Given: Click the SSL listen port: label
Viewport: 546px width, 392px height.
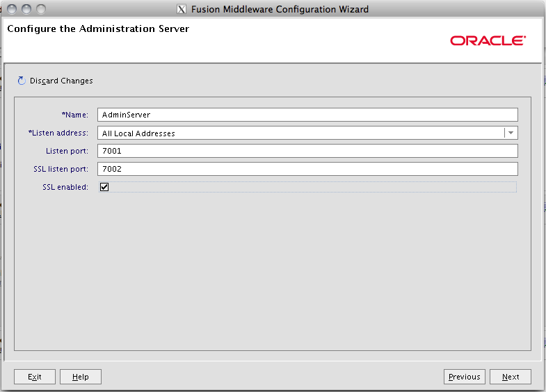Looking at the screenshot, I should click(x=61, y=169).
